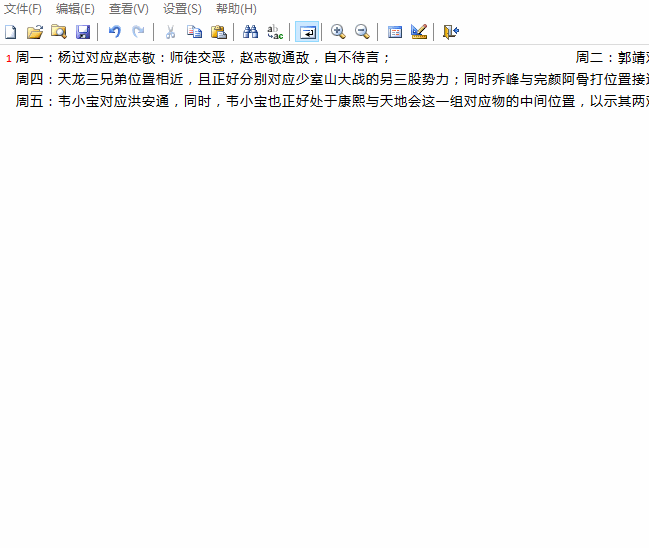Open the 帮助(H) menu

point(236,9)
